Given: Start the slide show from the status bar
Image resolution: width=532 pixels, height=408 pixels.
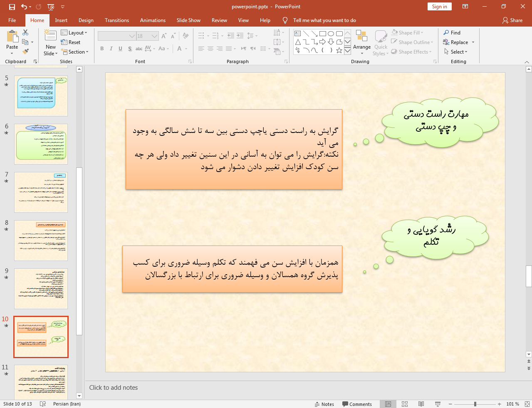Looking at the screenshot, I should coord(438,404).
